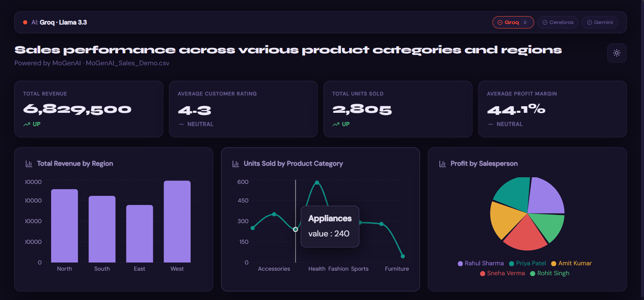The width and height of the screenshot is (644, 300).
Task: Click the Furniture data point on line chart
Action: pyautogui.click(x=403, y=256)
